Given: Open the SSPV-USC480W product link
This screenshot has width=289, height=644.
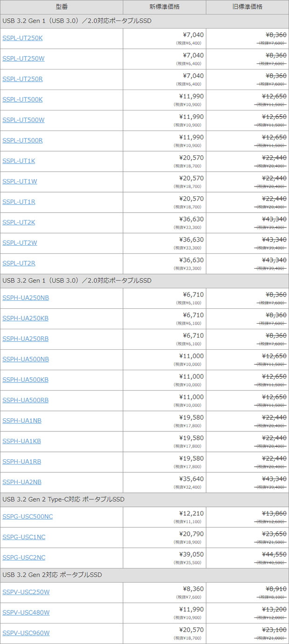Looking at the screenshot, I should (x=26, y=613).
